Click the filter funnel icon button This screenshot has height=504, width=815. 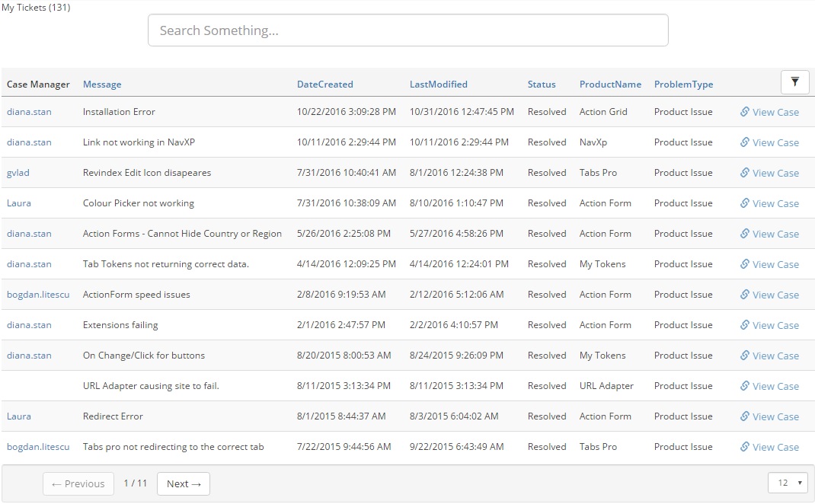coord(794,81)
